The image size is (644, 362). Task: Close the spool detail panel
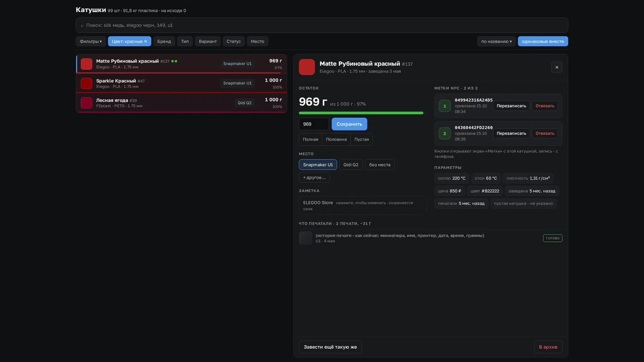557,67
